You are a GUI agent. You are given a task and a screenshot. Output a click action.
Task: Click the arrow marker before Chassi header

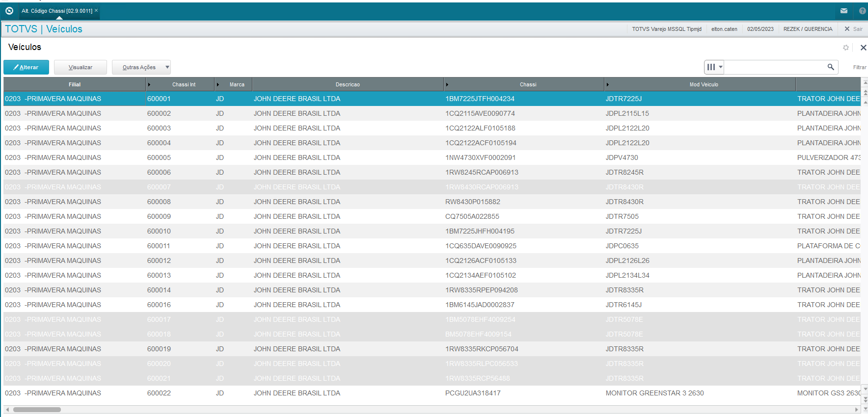tap(447, 85)
